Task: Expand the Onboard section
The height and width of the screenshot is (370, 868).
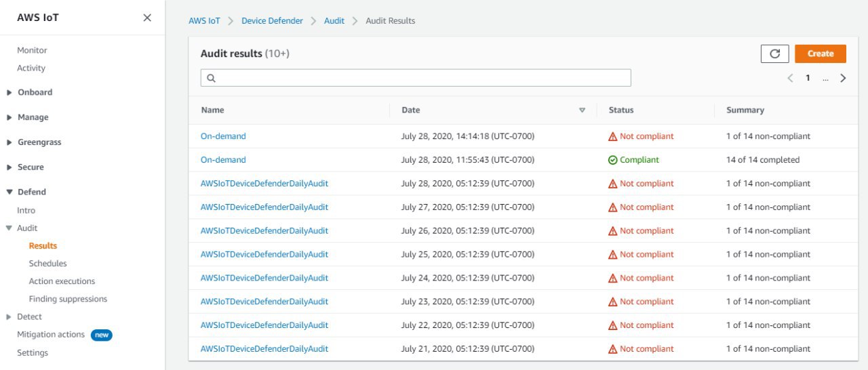Action: [9, 93]
